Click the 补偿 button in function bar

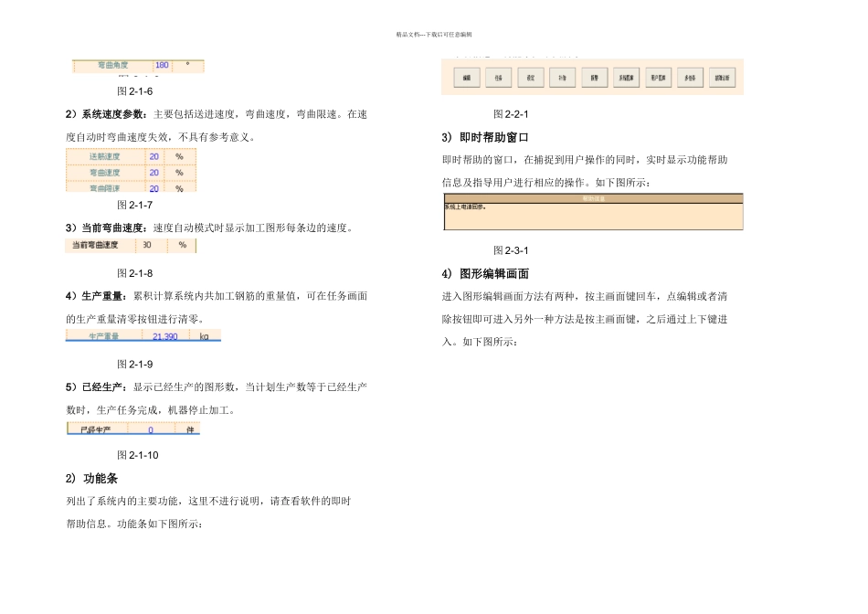tap(563, 78)
